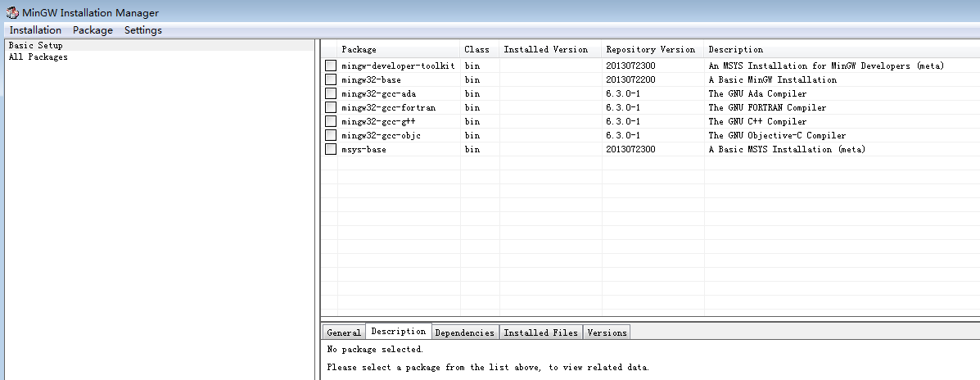The width and height of the screenshot is (980, 380).
Task: Select the Description tab
Action: pos(398,332)
